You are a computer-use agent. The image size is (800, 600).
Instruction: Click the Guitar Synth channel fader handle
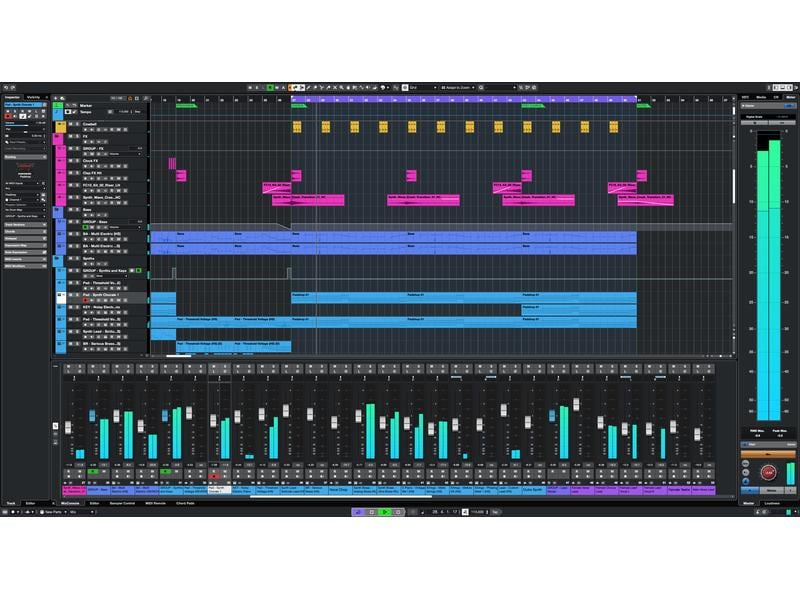click(528, 422)
